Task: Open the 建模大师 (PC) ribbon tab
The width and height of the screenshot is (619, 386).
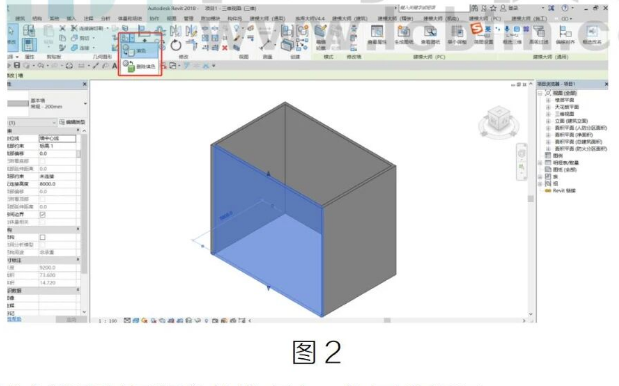Action: pos(485,19)
